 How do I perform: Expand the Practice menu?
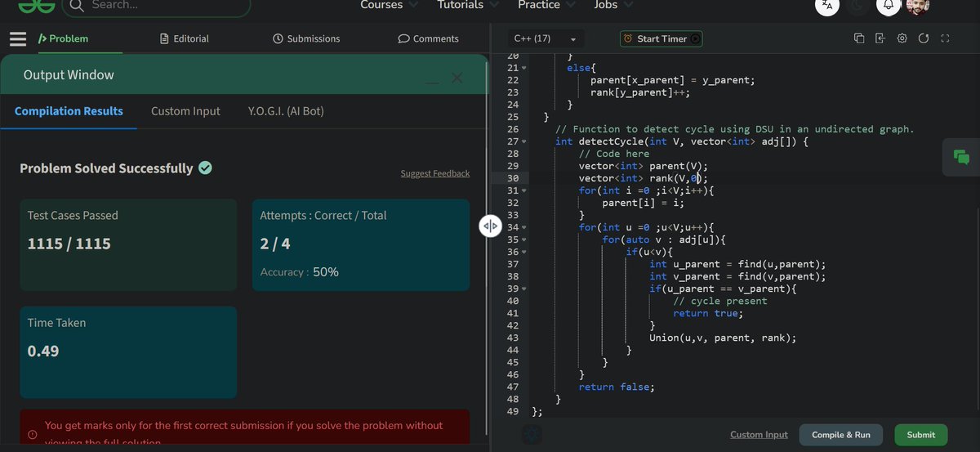546,5
